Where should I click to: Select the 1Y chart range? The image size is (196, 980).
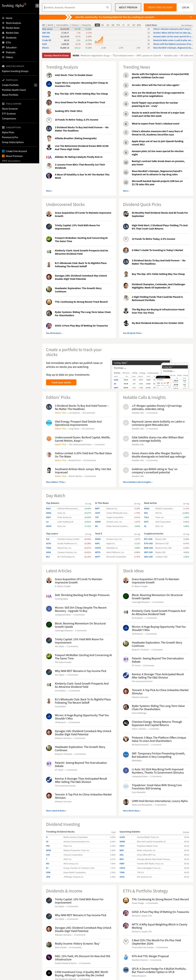point(123,25)
